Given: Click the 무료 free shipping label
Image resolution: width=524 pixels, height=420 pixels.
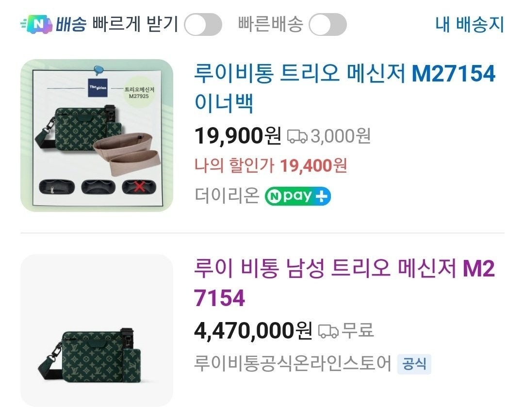Looking at the screenshot, I should pyautogui.click(x=358, y=331).
